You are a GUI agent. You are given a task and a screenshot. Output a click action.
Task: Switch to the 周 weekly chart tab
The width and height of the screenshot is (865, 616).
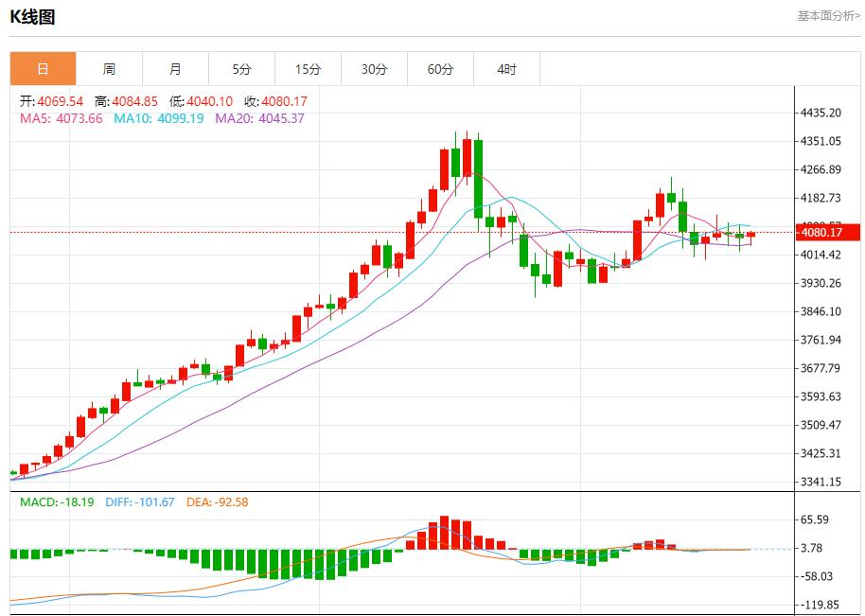[111, 68]
